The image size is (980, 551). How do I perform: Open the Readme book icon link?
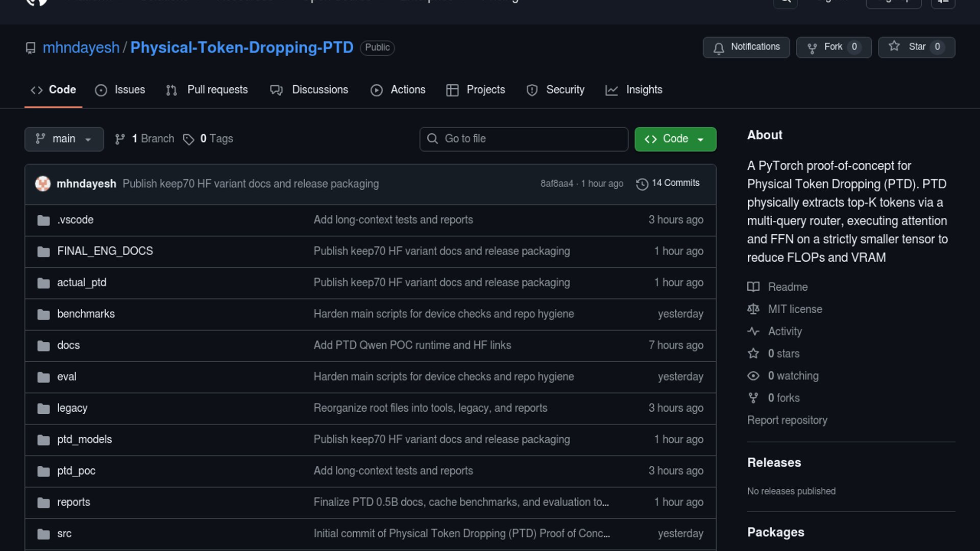point(753,287)
